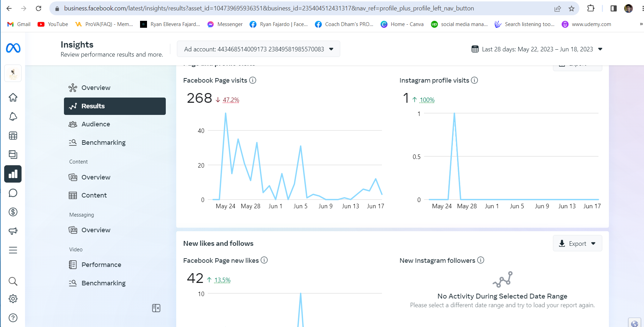This screenshot has width=644, height=327.
Task: Open the Ads megaphone icon
Action: 13,231
